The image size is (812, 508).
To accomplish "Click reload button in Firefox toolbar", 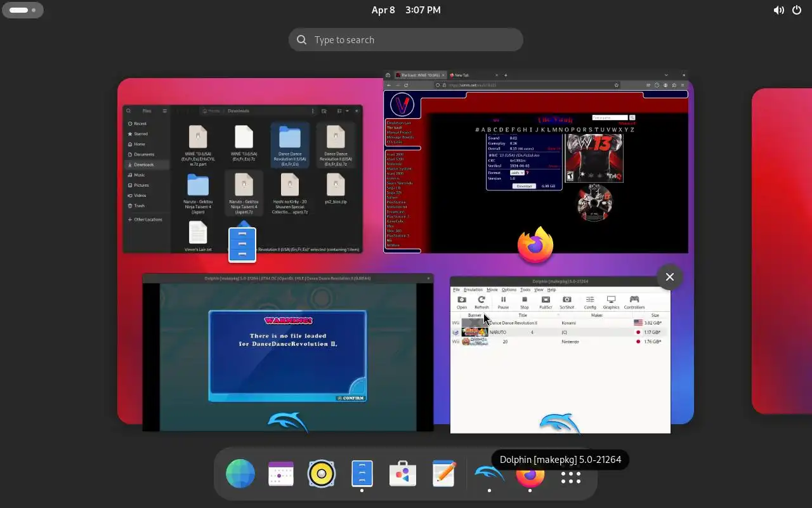I will (406, 85).
